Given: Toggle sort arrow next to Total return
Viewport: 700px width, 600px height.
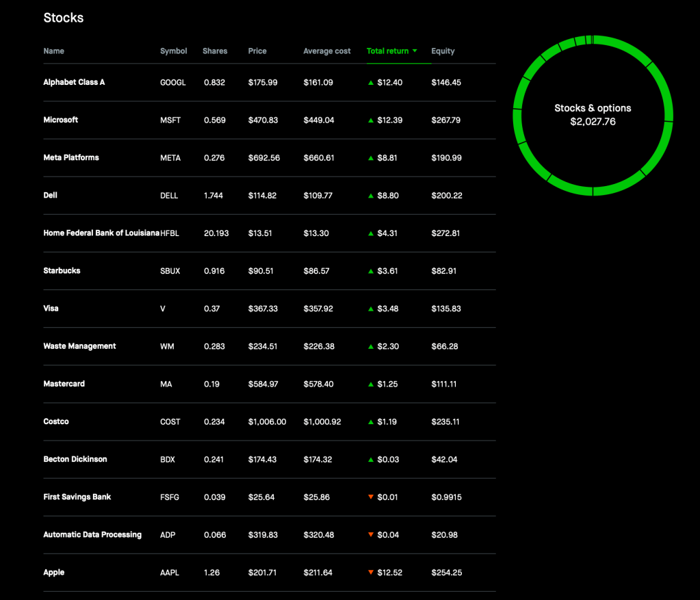Looking at the screenshot, I should tap(415, 51).
